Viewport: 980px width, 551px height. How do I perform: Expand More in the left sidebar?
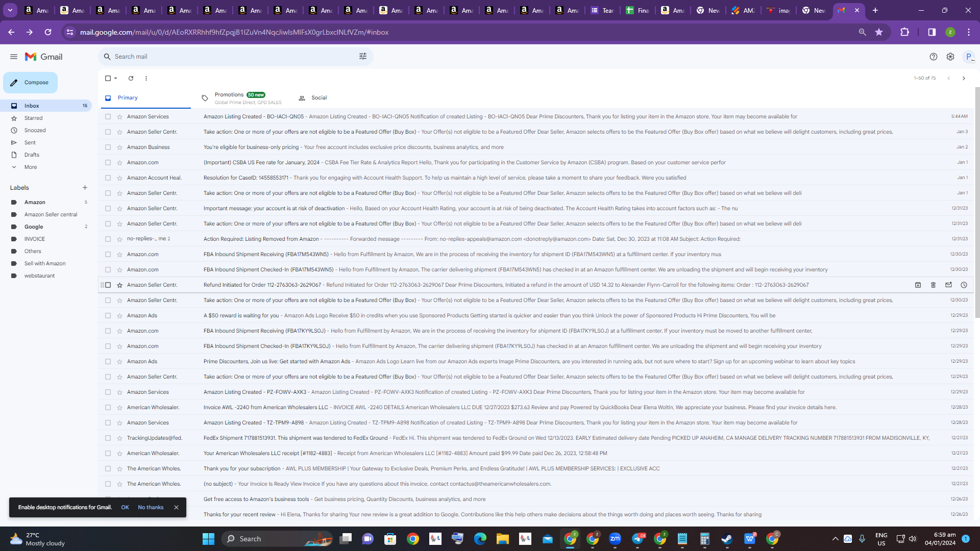click(x=31, y=167)
